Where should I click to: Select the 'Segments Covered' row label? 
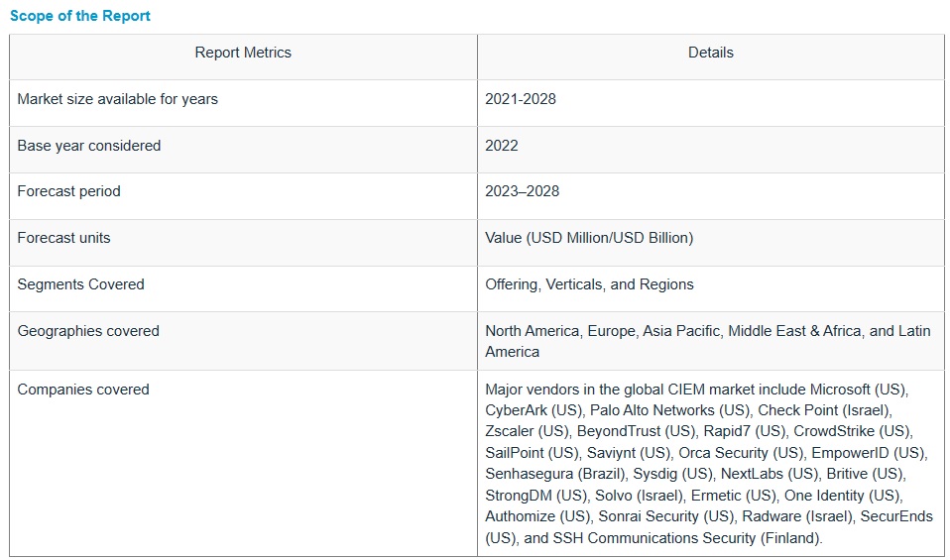80,284
